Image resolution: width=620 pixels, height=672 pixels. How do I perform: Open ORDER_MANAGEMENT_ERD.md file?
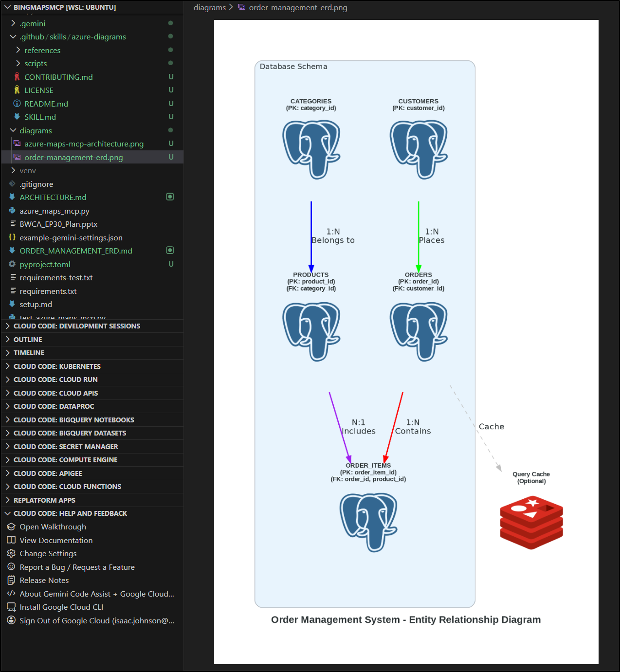75,251
